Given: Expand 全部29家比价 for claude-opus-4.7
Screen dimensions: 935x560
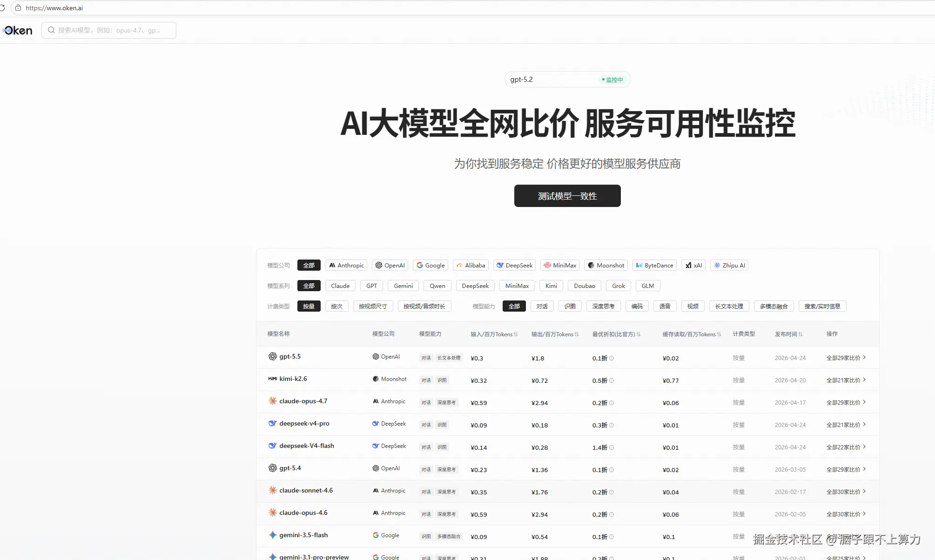Looking at the screenshot, I should [x=846, y=402].
